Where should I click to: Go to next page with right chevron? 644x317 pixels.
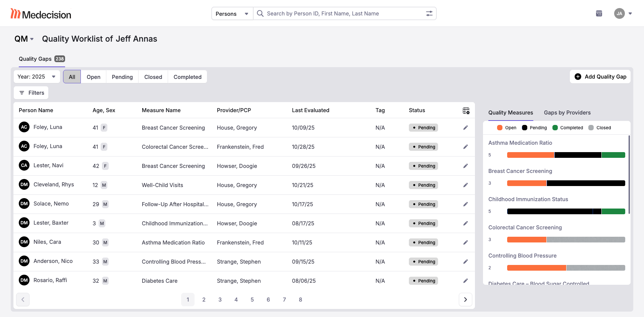465,300
